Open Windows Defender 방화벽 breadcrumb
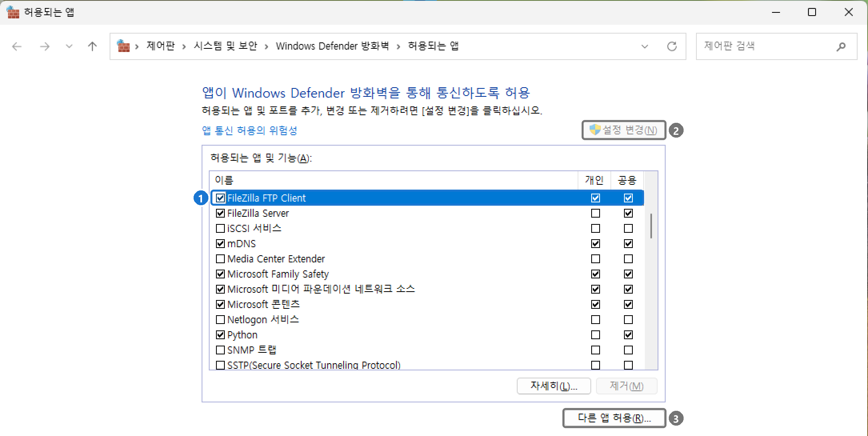Screen dimensions: 868x436 pyautogui.click(x=332, y=46)
